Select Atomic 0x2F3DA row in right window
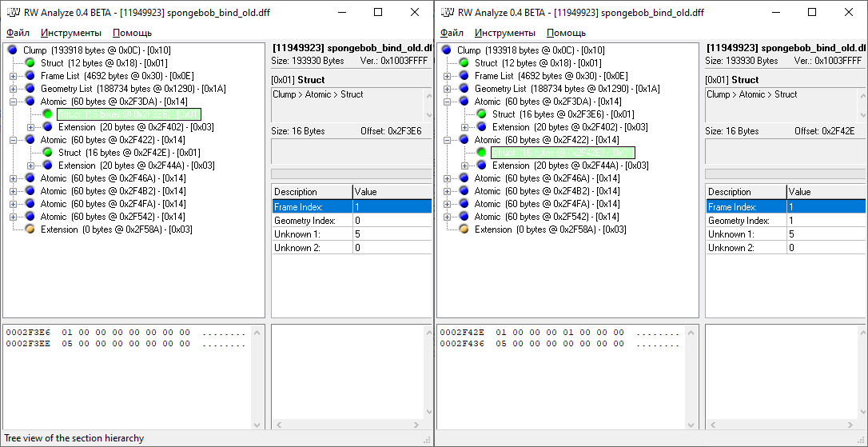Image resolution: width=868 pixels, height=447 pixels. coord(548,102)
